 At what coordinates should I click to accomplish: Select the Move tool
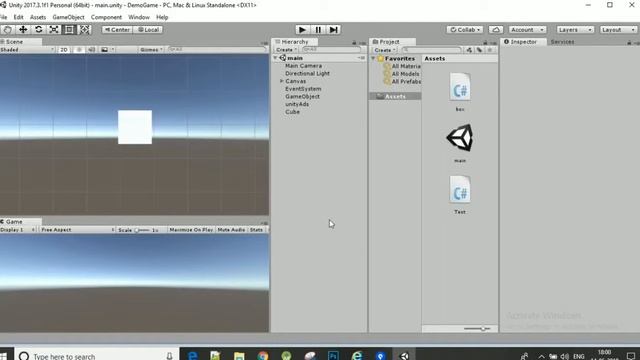(23, 30)
